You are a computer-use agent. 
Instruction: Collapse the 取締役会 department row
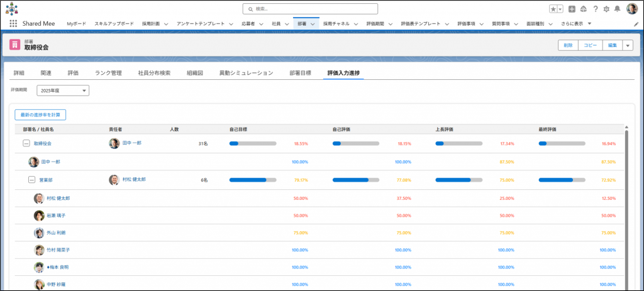pos(26,143)
